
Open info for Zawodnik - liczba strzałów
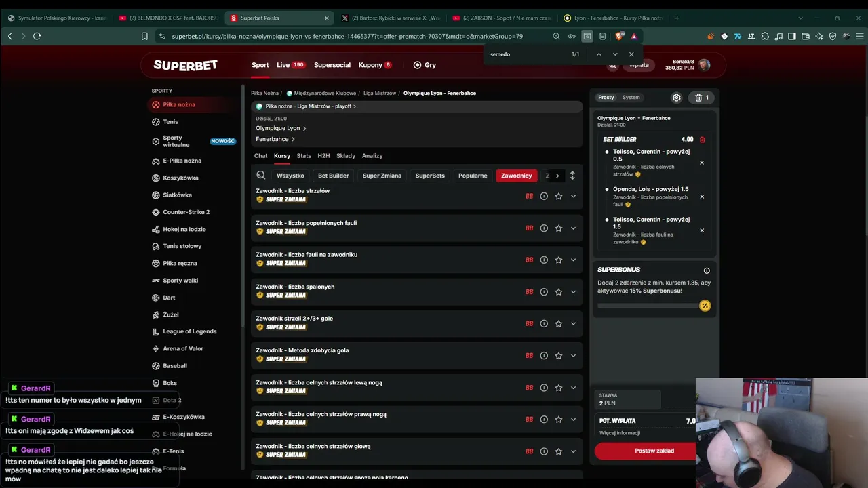point(544,197)
